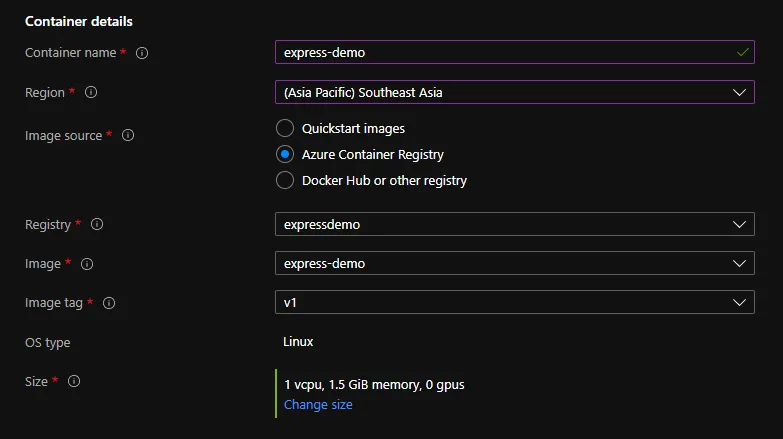The height and width of the screenshot is (439, 783).
Task: Expand the Region dropdown
Action: click(514, 92)
